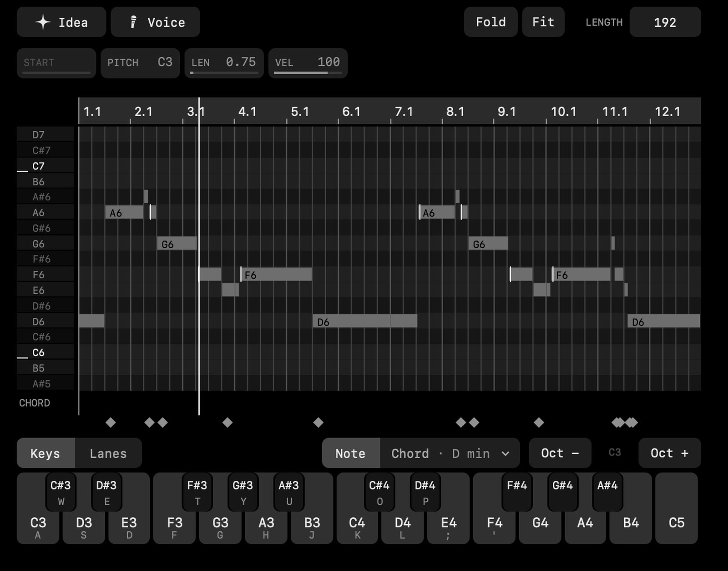Play the B3 piano key
Image resolution: width=728 pixels, height=571 pixels.
tap(312, 527)
